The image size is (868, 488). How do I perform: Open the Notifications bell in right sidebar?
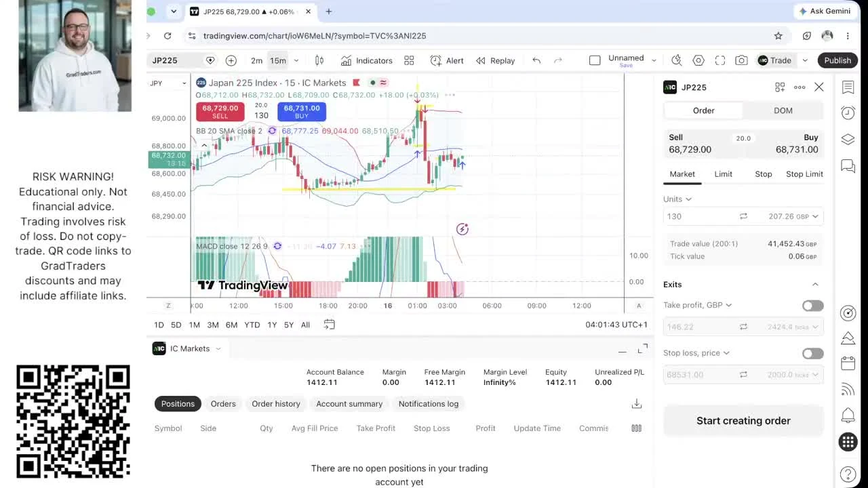pos(848,415)
